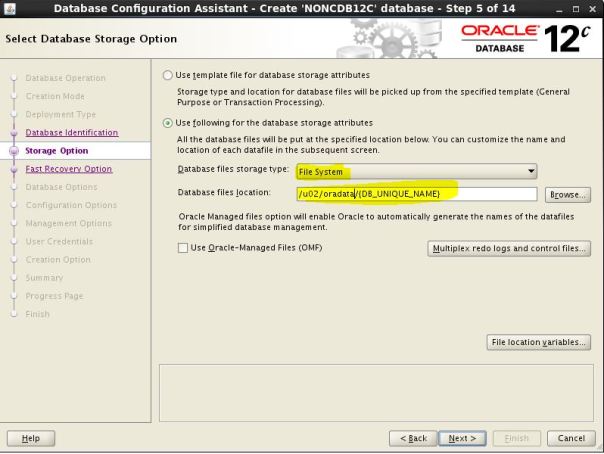Open Database files storage type dropdown
Viewport: 604px width, 454px height.
coord(415,171)
